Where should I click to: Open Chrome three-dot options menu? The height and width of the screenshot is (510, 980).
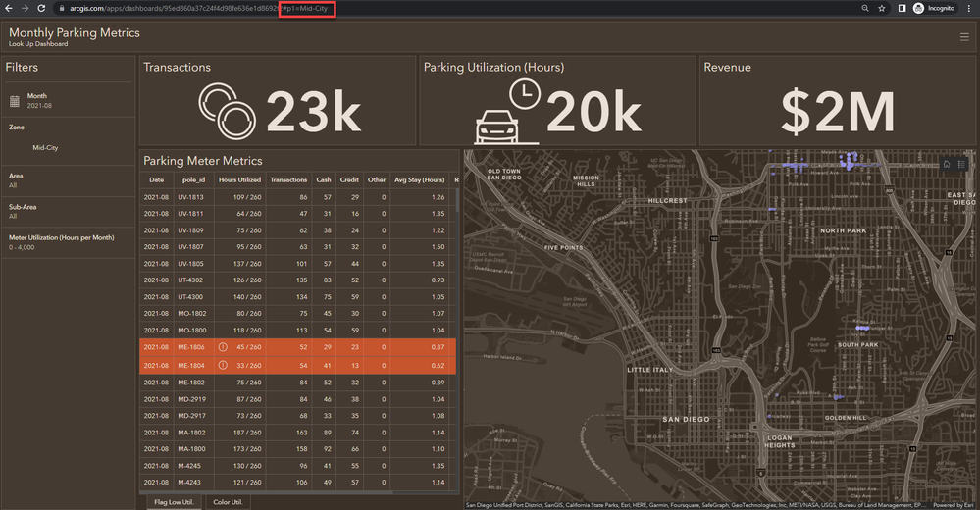click(x=971, y=8)
